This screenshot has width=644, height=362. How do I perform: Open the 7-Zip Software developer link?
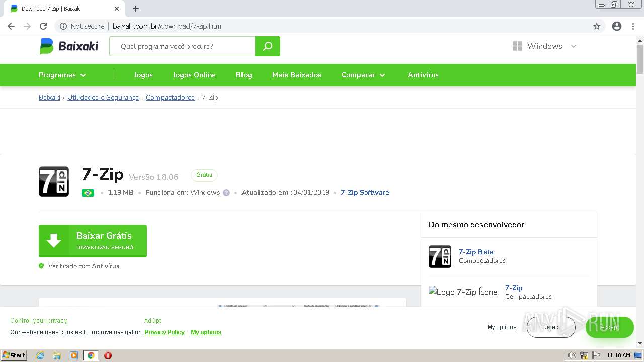[x=365, y=193]
